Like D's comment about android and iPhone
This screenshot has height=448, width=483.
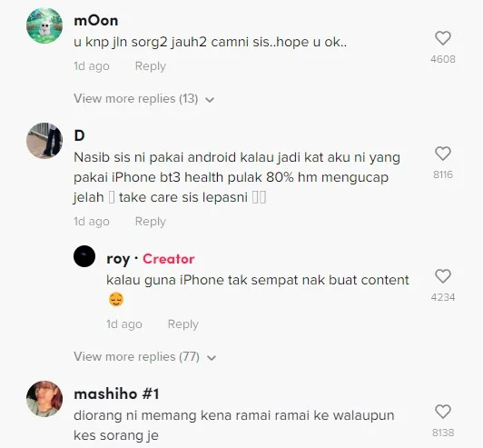tap(443, 154)
